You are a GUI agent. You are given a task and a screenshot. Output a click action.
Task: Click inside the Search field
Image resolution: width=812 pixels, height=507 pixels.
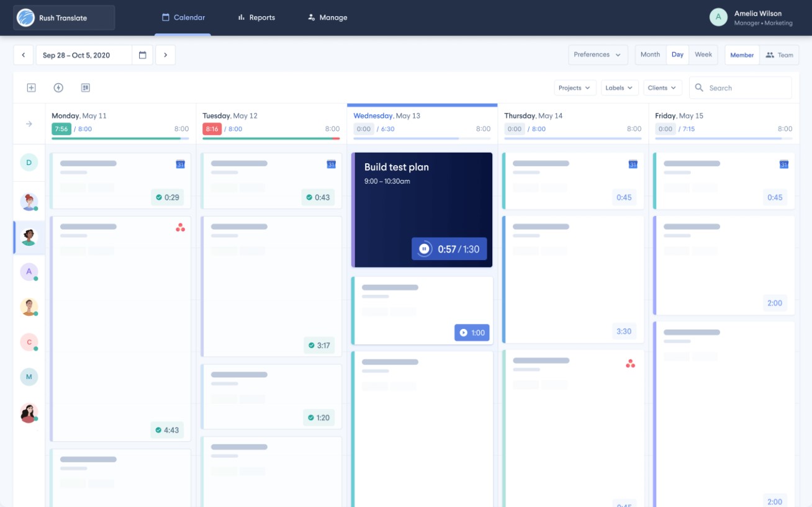(x=741, y=87)
